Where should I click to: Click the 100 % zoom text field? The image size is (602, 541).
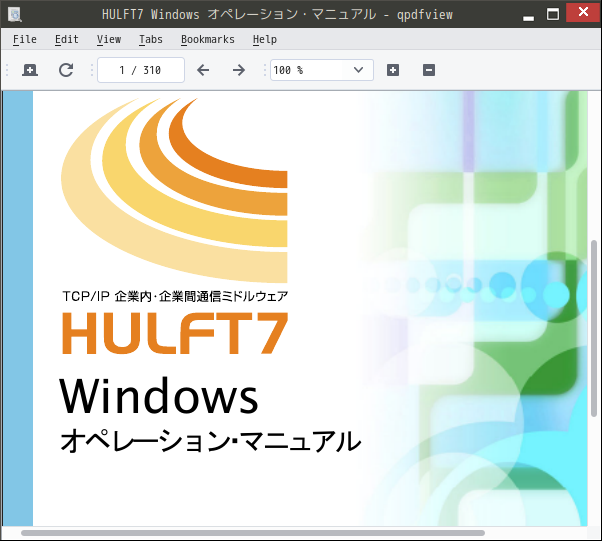click(x=309, y=70)
